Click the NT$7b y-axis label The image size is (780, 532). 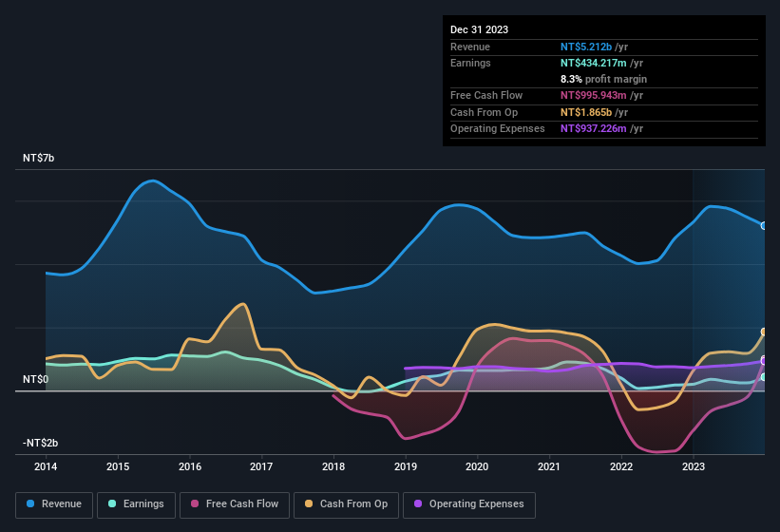point(38,158)
